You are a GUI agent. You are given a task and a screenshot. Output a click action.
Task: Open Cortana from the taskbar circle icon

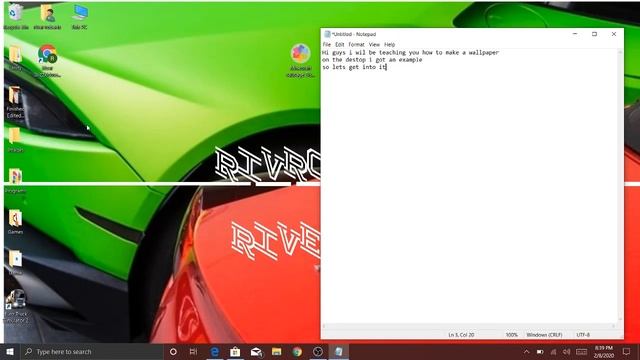[173, 351]
